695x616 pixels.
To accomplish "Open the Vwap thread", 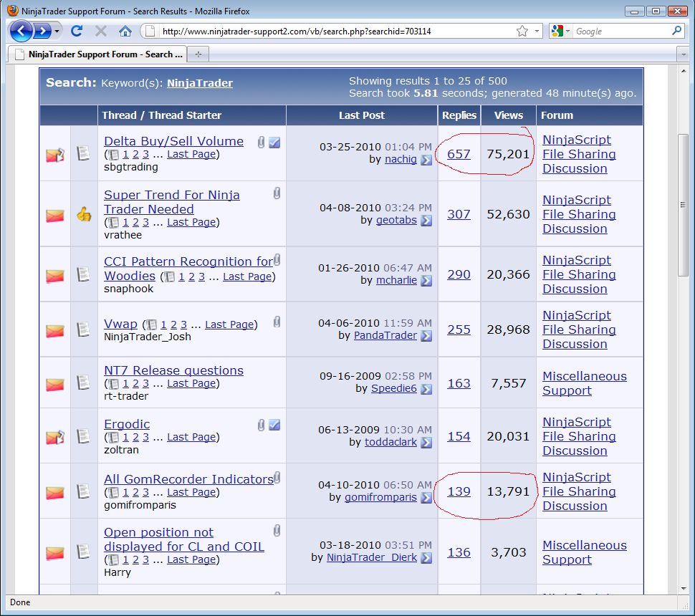I will (120, 324).
